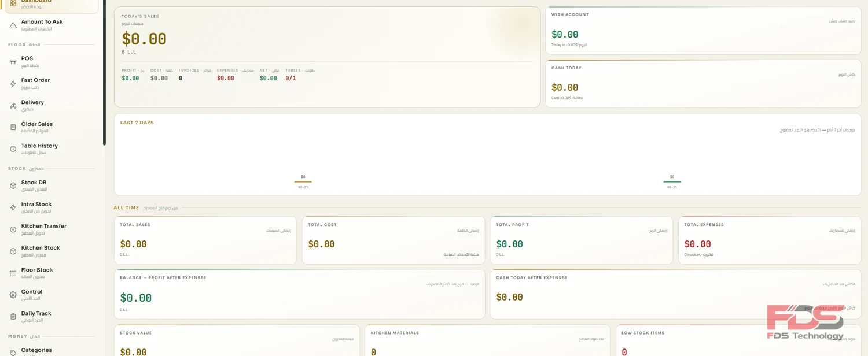The width and height of the screenshot is (868, 356).
Task: Click the POS table icon in sidebar
Action: (x=13, y=62)
